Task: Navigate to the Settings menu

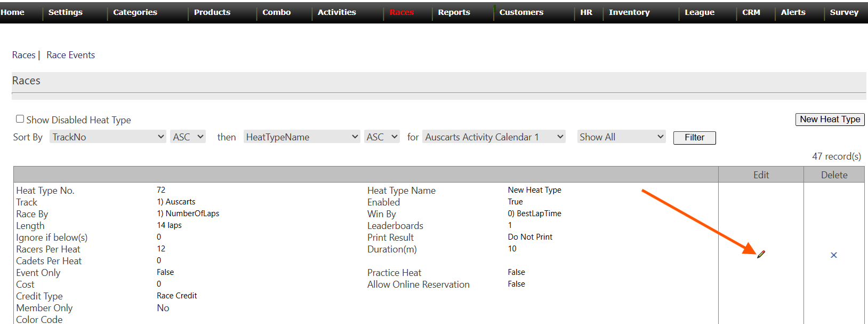Action: (66, 12)
